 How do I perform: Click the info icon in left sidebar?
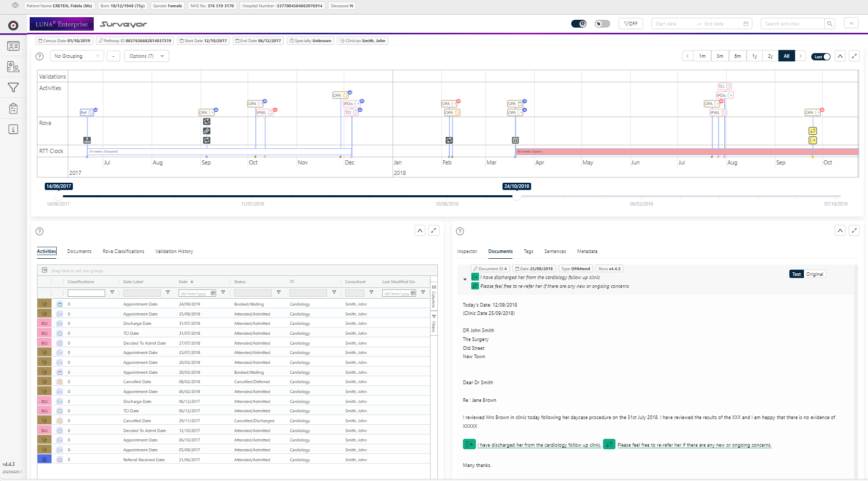[x=14, y=129]
